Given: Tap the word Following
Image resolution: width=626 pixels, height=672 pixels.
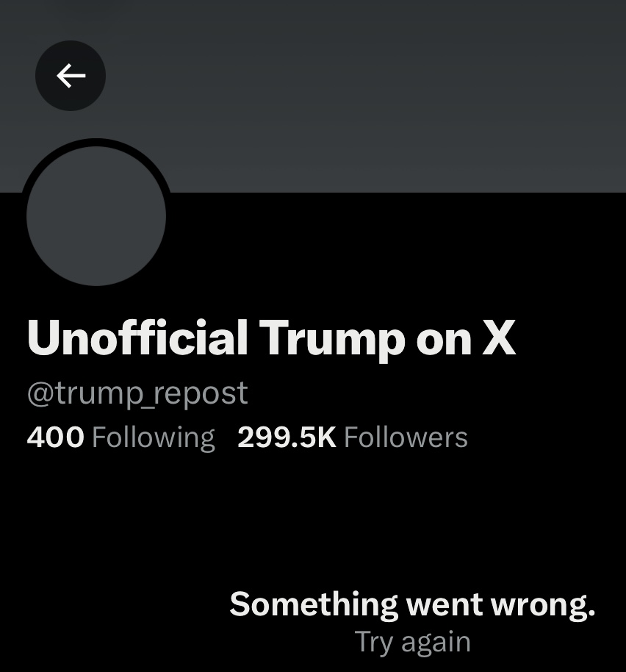Looking at the screenshot, I should tap(154, 438).
